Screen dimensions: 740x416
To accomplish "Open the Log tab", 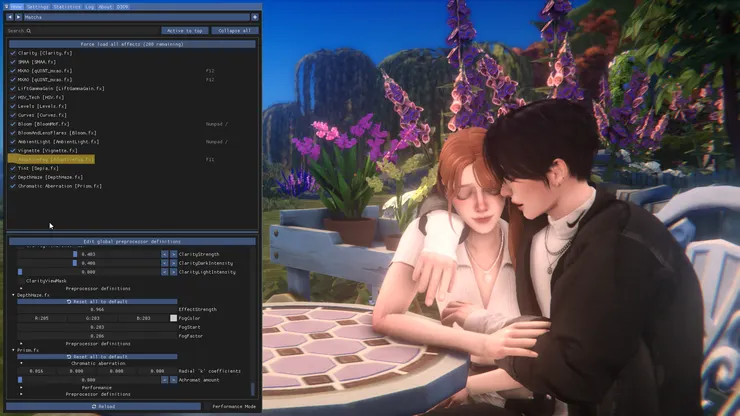I will (x=90, y=7).
